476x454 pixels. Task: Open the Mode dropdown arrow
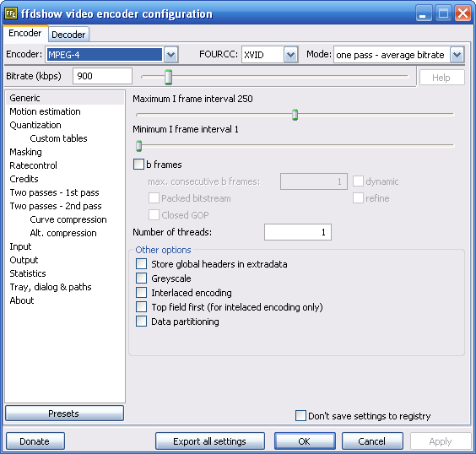coord(457,55)
